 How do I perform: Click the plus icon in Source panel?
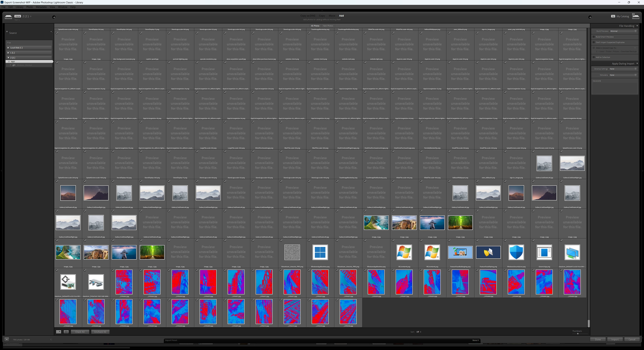point(51,32)
